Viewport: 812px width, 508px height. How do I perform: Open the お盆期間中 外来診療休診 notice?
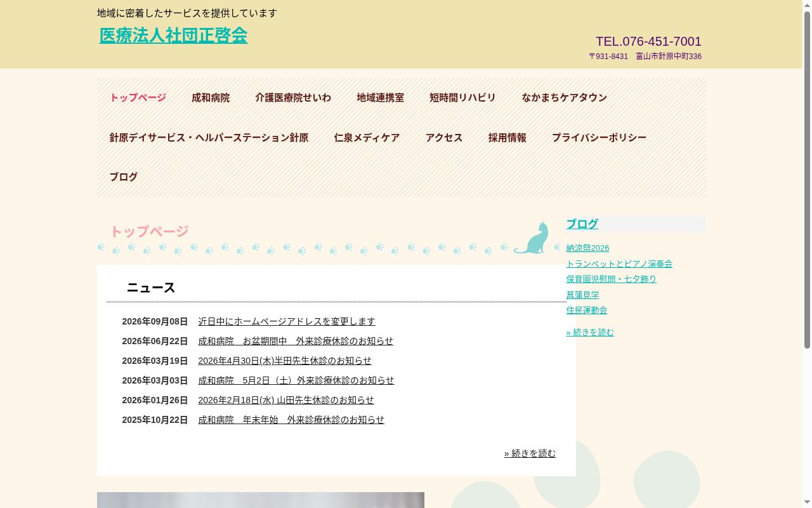pyautogui.click(x=296, y=341)
